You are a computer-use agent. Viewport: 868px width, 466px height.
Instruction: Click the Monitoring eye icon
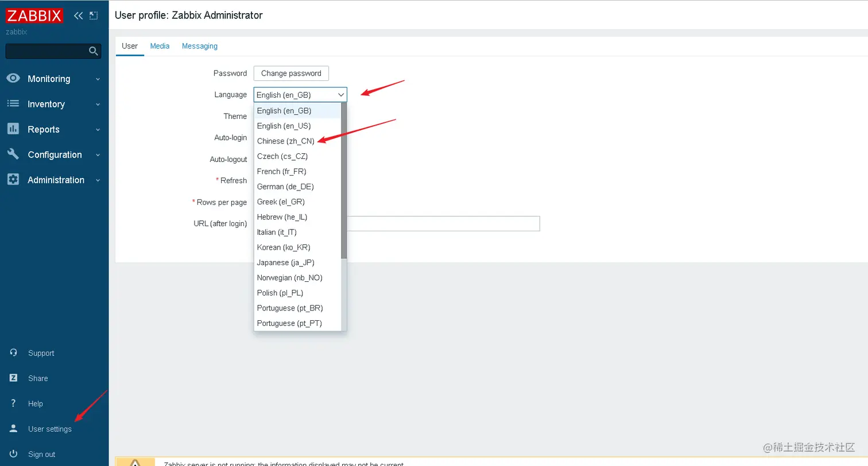(13, 79)
